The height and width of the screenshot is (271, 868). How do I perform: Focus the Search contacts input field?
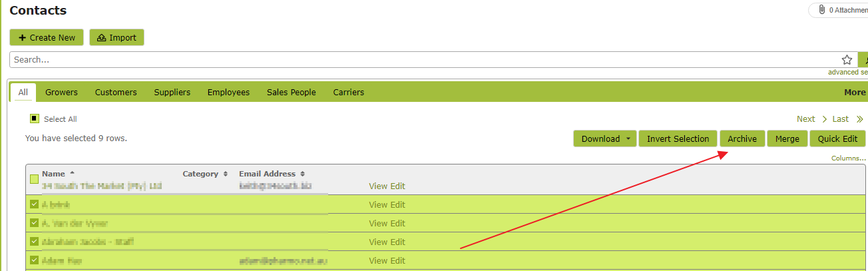click(426, 60)
